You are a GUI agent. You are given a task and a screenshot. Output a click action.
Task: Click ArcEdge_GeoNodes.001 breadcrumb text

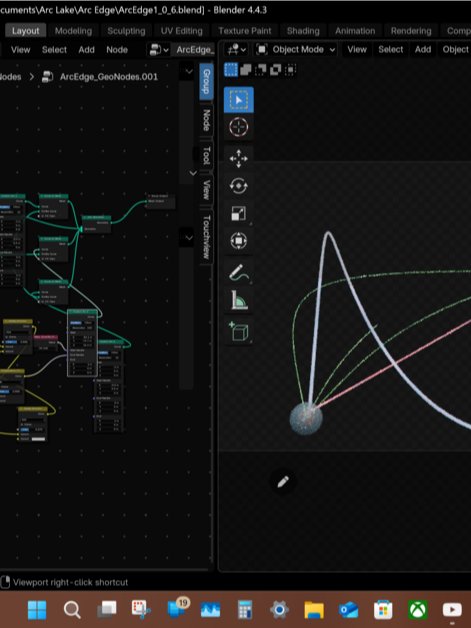click(109, 76)
